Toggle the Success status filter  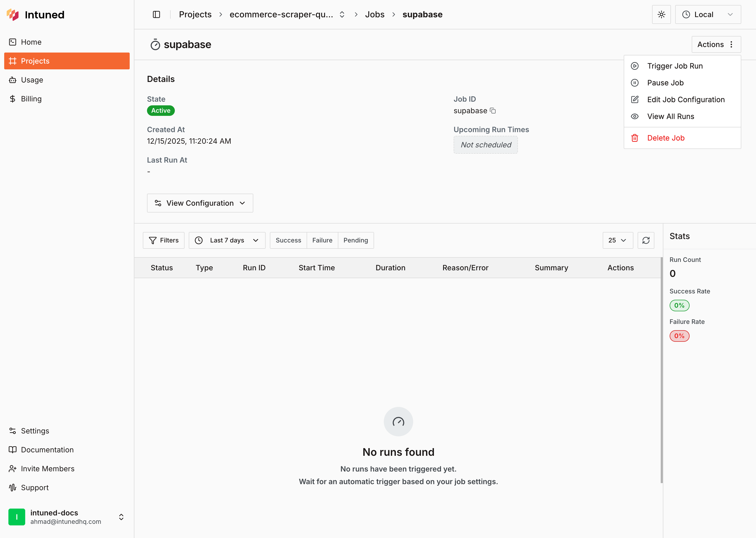(288, 240)
